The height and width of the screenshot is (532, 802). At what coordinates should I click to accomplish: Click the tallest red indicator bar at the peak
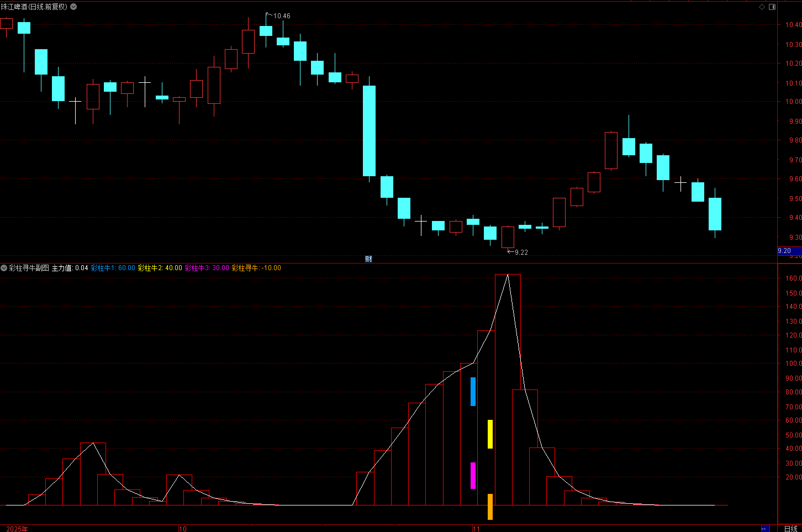point(508,389)
